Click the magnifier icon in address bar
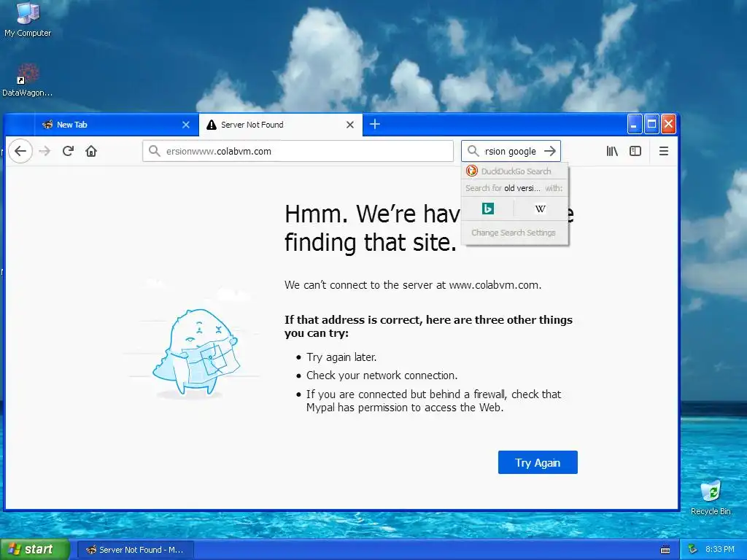Screen dimensions: 747x560 point(154,152)
